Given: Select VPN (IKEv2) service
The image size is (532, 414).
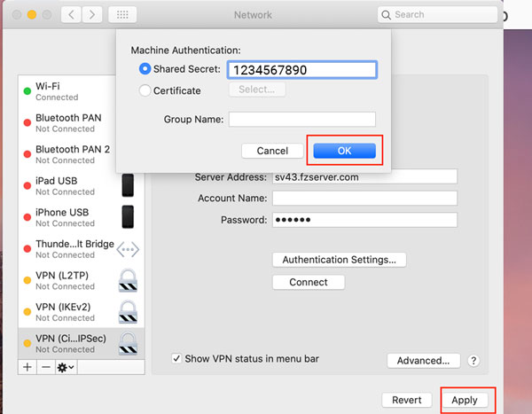Looking at the screenshot, I should 82,312.
